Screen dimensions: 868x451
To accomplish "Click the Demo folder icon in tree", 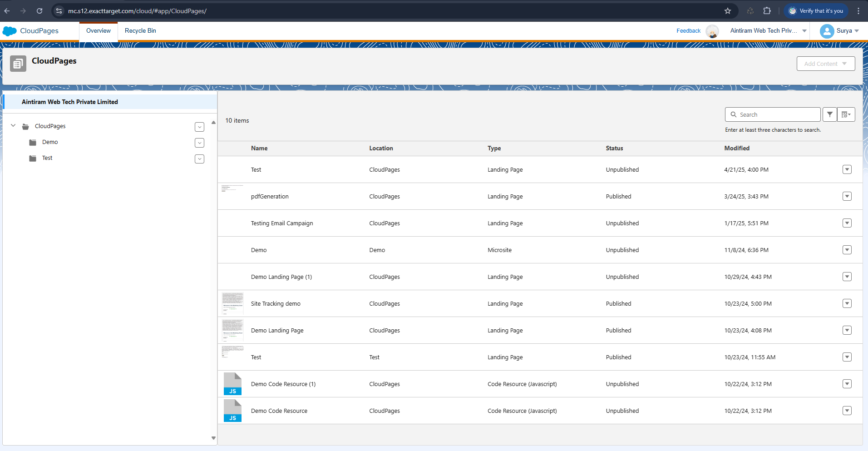I will 33,142.
